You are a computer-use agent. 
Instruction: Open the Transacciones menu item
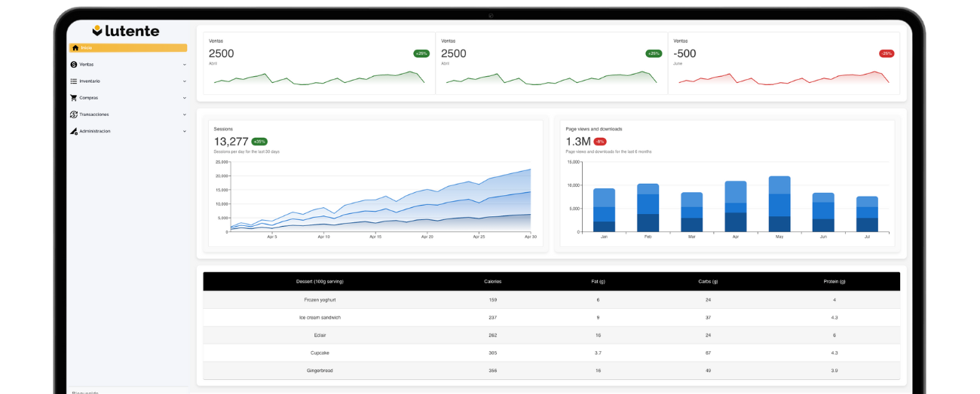pyautogui.click(x=94, y=115)
